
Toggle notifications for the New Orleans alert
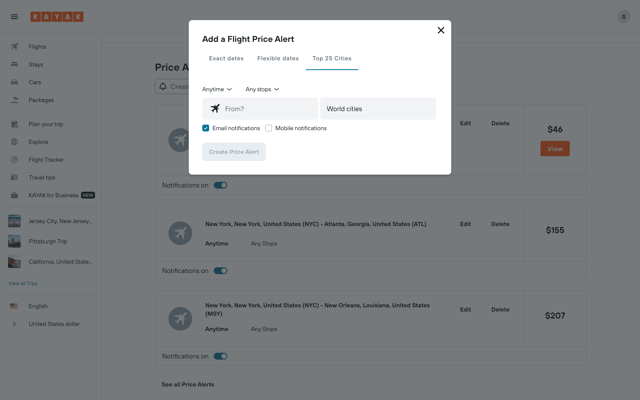(x=220, y=356)
